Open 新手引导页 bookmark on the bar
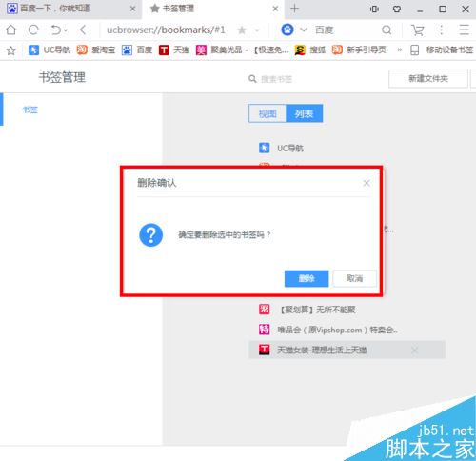Image resolution: width=476 pixels, height=461 pixels. [x=359, y=50]
